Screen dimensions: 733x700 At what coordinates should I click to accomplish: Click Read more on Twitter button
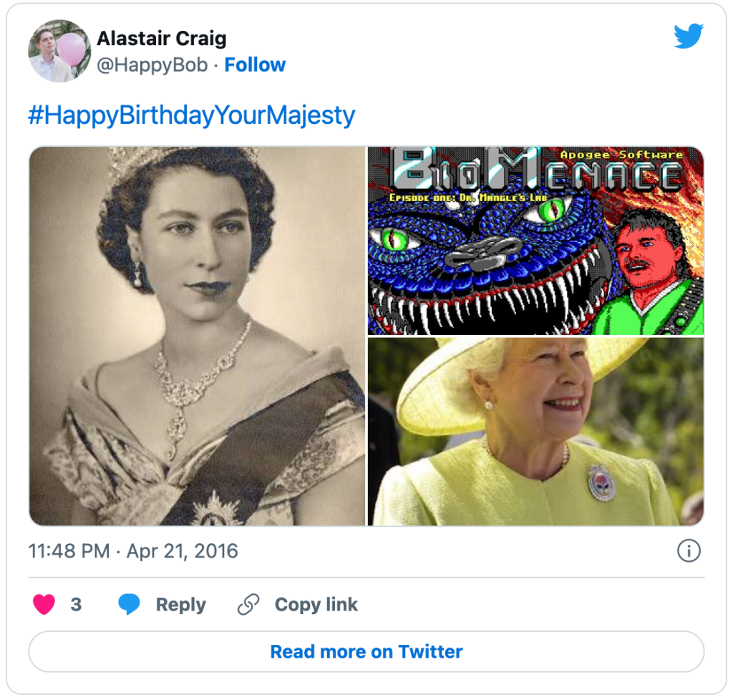pyautogui.click(x=366, y=651)
